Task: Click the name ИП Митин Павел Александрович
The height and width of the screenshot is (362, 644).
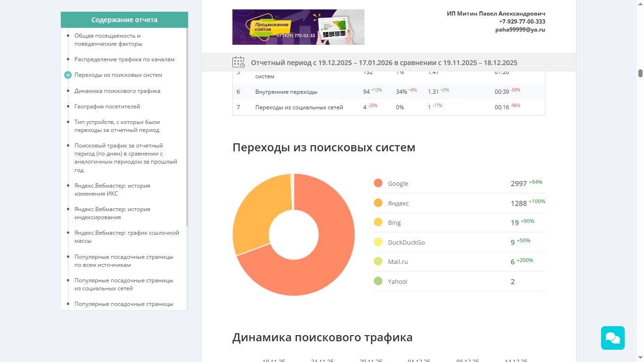Action: tap(496, 14)
